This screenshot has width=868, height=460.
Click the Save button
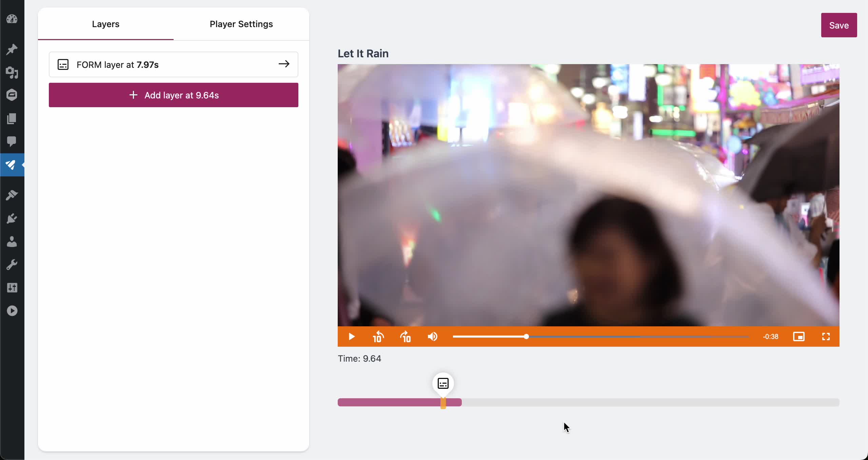(x=839, y=25)
